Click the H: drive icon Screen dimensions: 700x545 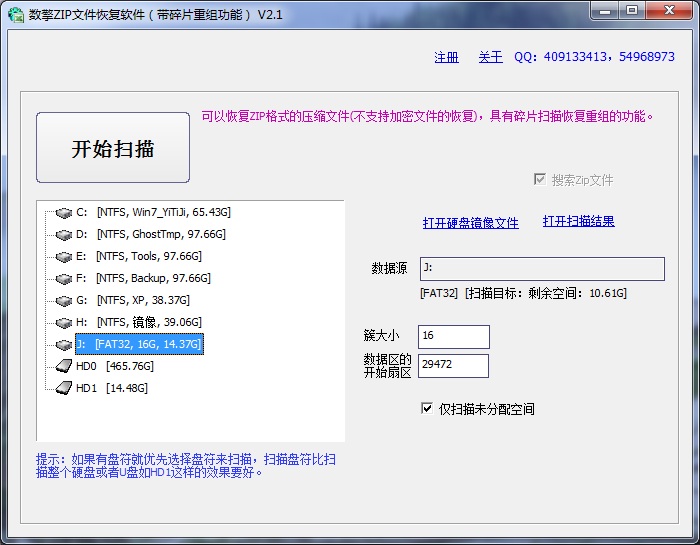[x=63, y=323]
